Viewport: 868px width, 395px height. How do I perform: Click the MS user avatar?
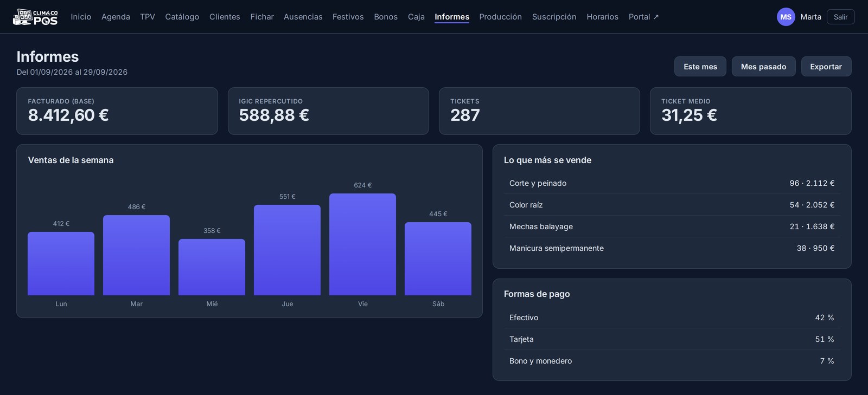(786, 17)
